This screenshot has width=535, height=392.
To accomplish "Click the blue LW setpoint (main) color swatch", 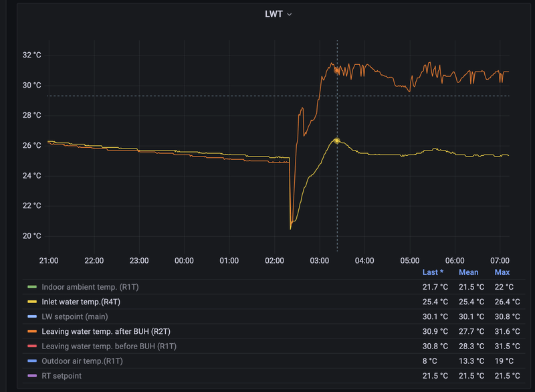I will coord(32,316).
